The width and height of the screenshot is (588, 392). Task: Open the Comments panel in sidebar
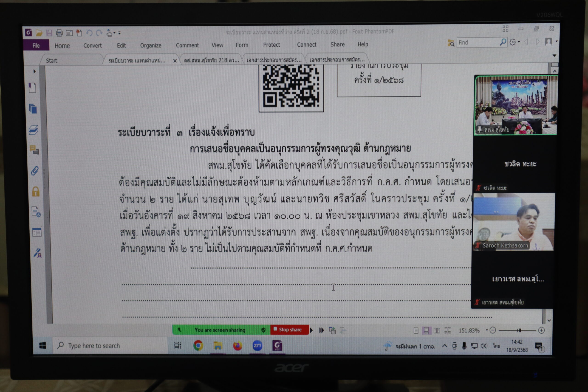coord(34,150)
